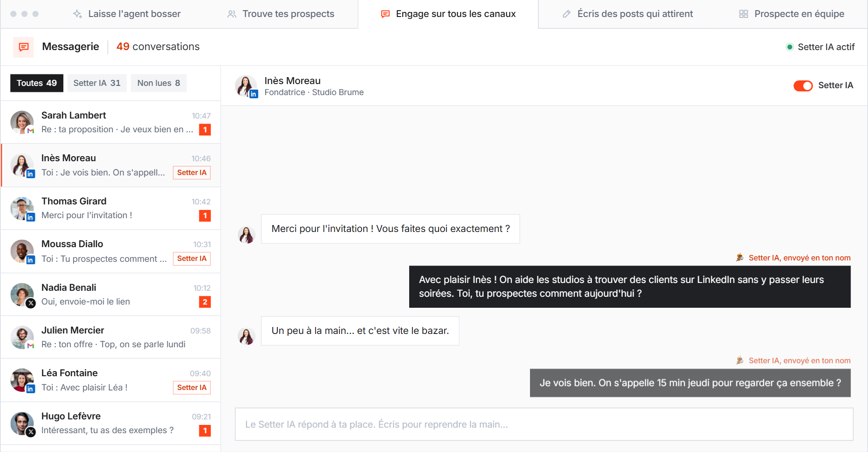Screen dimensions: 868x452
Task: Click the unread badge showing 2 for Nadia Benali
Action: [x=205, y=302]
